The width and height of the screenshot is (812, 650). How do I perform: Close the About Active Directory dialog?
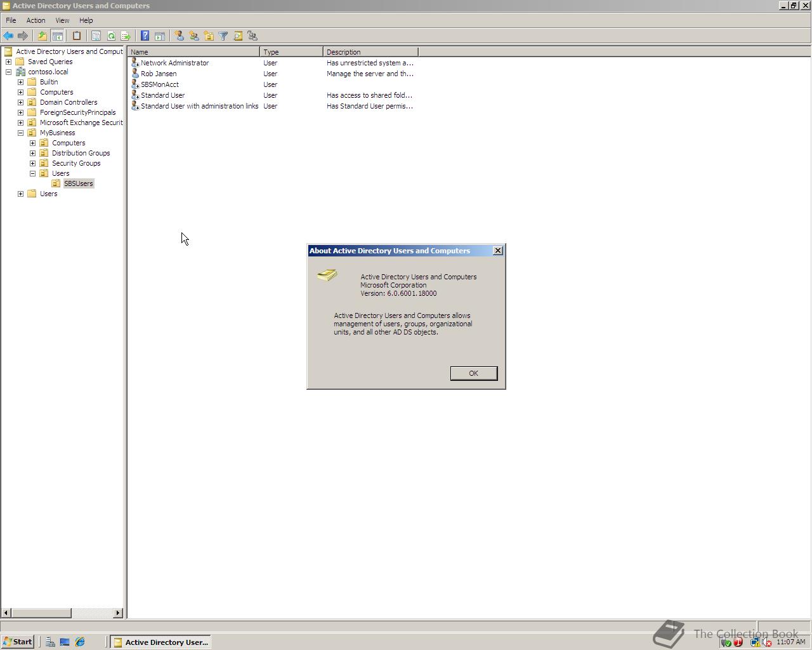[498, 251]
